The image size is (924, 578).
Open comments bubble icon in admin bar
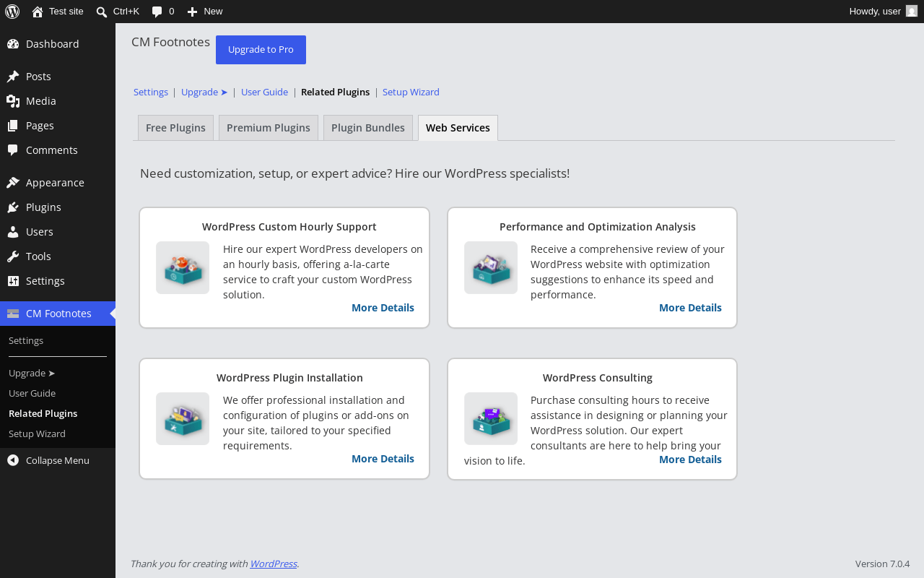(x=157, y=12)
